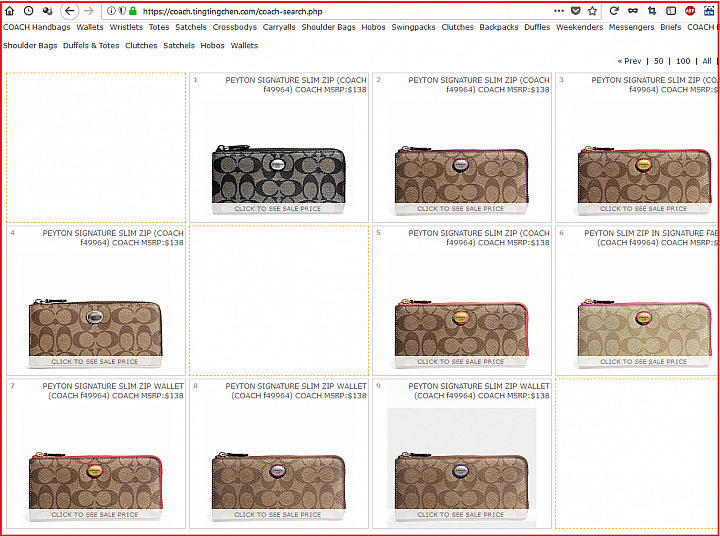
Task: Click the blue extension icon after ABP
Action: tap(709, 11)
